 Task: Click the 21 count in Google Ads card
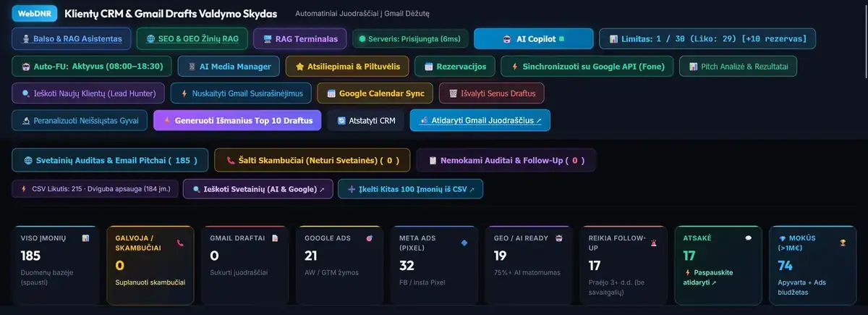pyautogui.click(x=311, y=256)
